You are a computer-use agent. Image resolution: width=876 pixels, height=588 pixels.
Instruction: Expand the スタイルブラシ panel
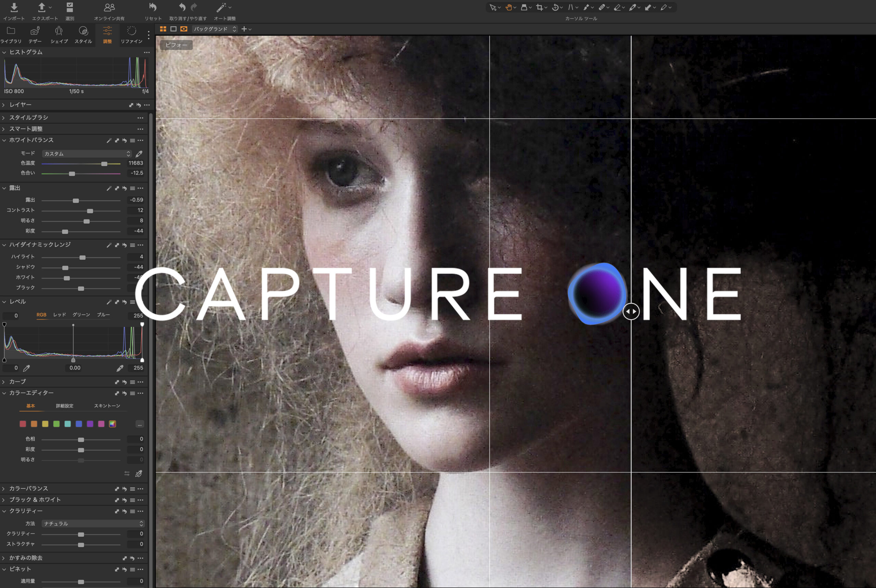(x=3, y=118)
